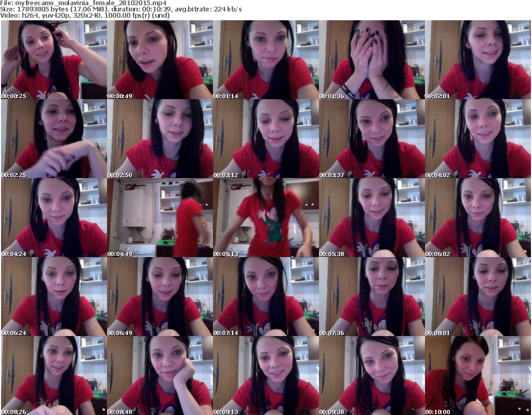Select the thumbnail timestamped 00:00:25

[x=54, y=60]
